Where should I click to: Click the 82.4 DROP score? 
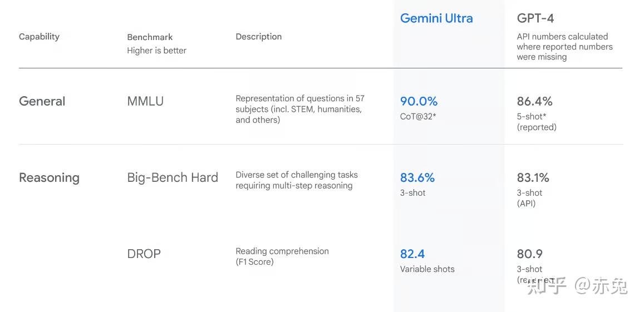tap(412, 254)
